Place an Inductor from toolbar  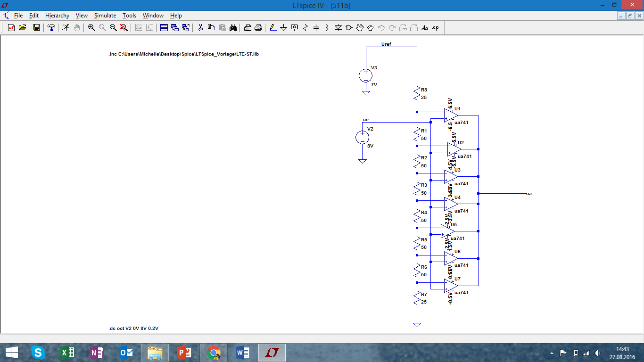coord(327,28)
